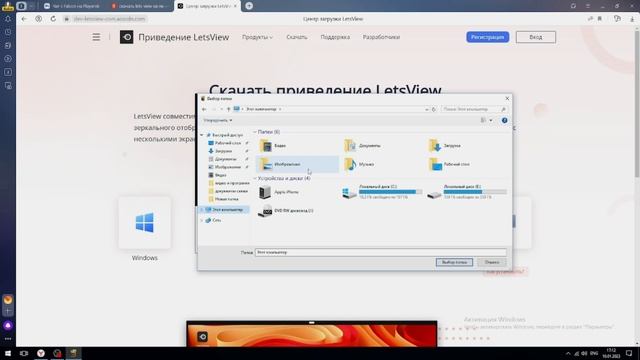Open the Поддержка menu item

pyautogui.click(x=335, y=37)
